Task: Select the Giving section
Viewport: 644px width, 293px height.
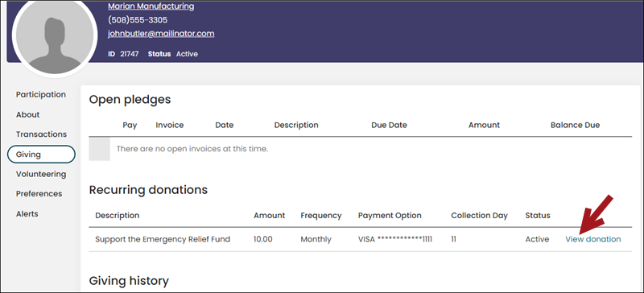Action: click(41, 154)
